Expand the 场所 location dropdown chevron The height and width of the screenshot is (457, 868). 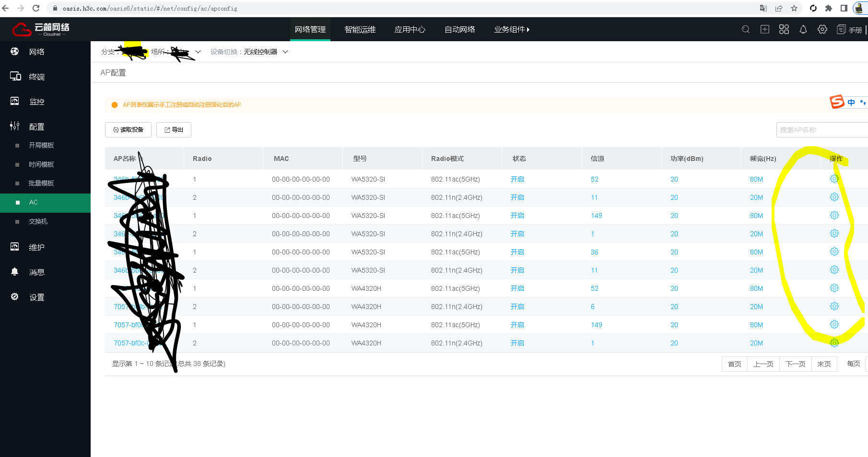coord(198,52)
